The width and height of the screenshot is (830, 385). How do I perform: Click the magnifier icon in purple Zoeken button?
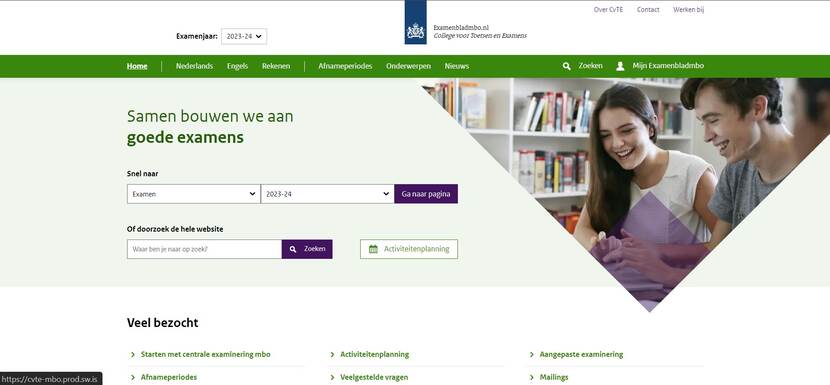coord(293,249)
